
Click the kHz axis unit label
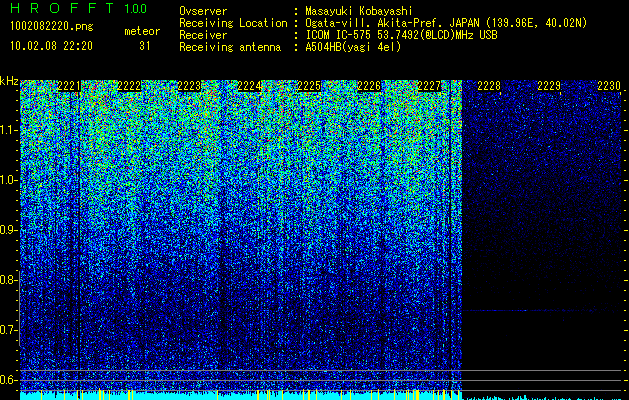coord(9,81)
